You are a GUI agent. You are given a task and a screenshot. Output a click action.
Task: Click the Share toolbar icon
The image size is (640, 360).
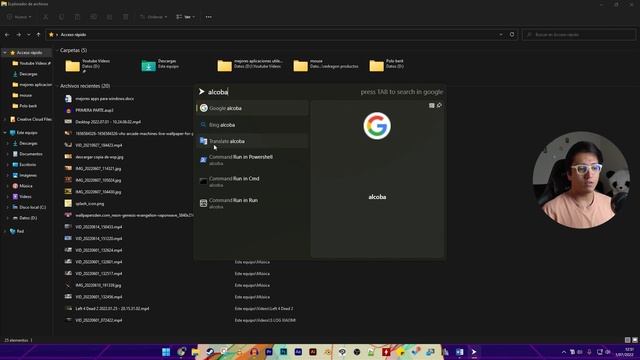tap(109, 17)
